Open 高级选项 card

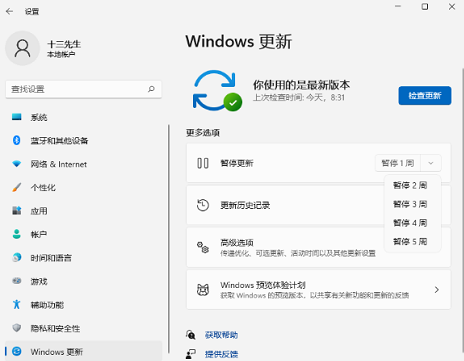tap(318, 247)
